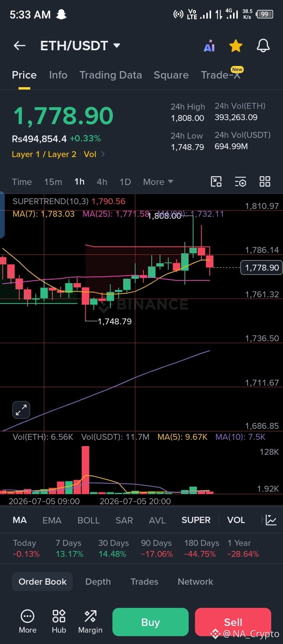Select the Order Book tab
The width and height of the screenshot is (283, 644).
[x=42, y=582]
